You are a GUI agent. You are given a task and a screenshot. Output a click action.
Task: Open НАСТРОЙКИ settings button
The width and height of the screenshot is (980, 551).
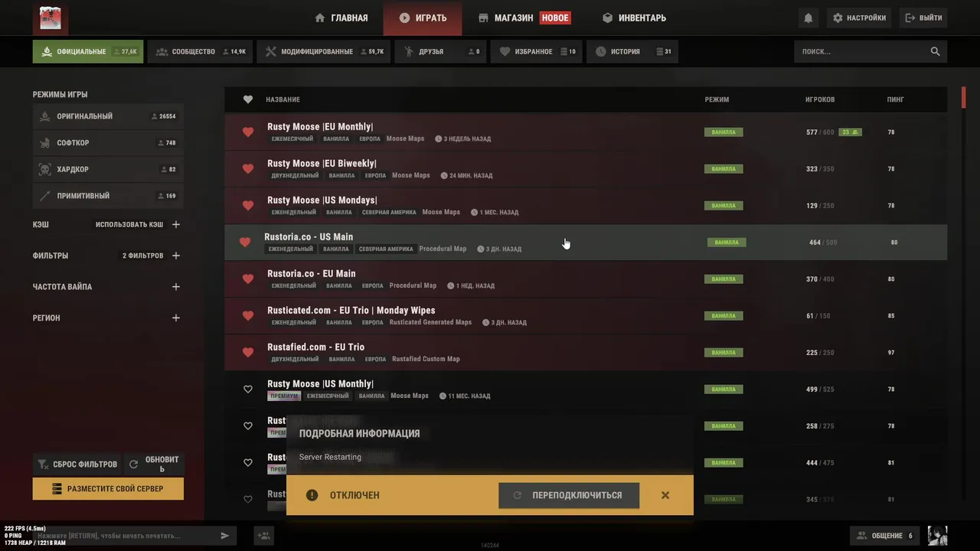pyautogui.click(x=859, y=18)
